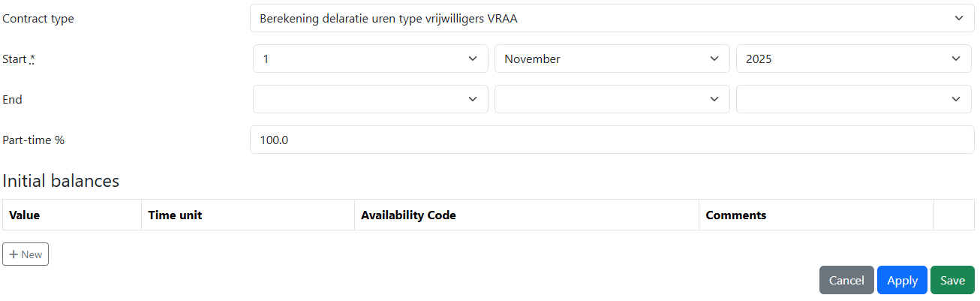Click the plus icon on New button
This screenshot has height=301, width=980.
click(14, 254)
